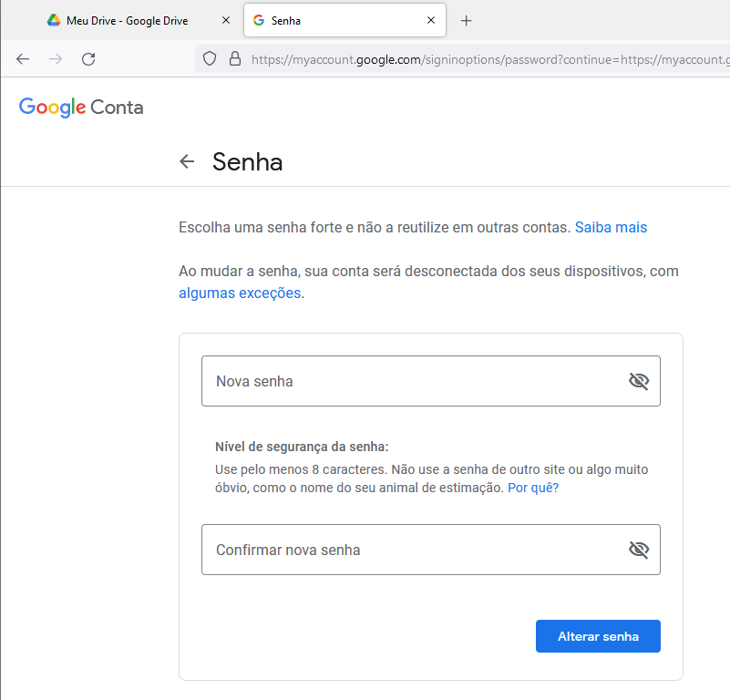Open a new browser tab

466,20
